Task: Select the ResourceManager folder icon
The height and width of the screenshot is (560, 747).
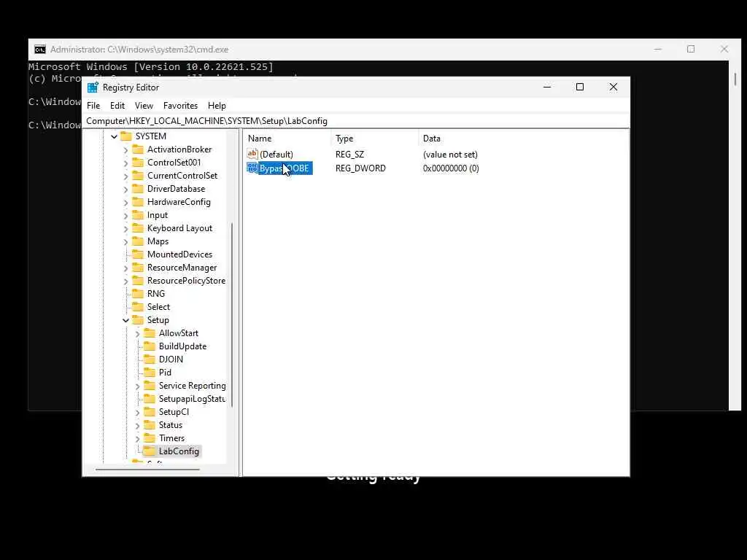Action: pyautogui.click(x=138, y=268)
